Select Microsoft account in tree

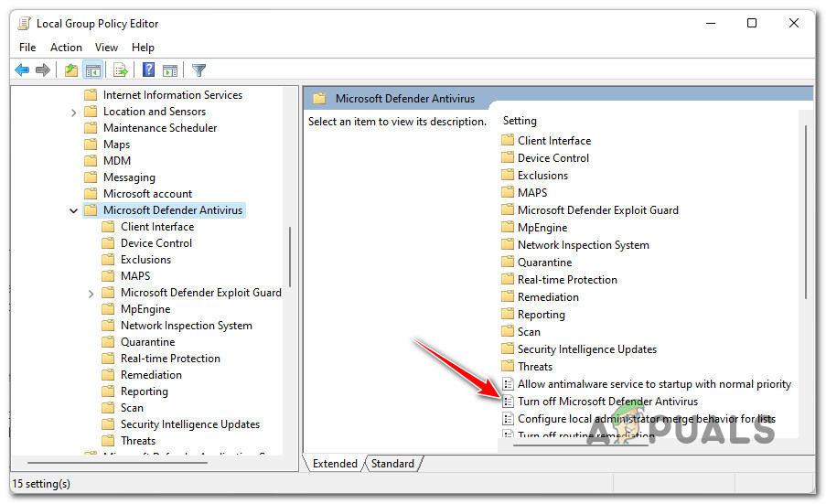pos(147,193)
